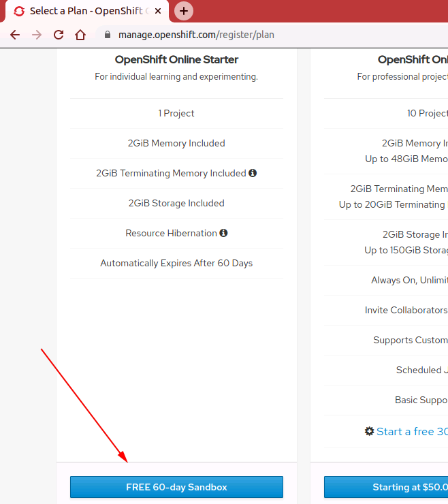Click 'Up to 48GiB Memo' text
448x504 pixels.
click(406, 159)
